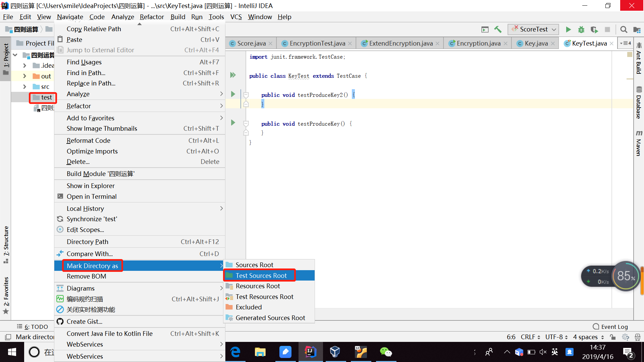This screenshot has height=362, width=644.
Task: Switch to the Score.java editor tab
Action: coord(251,43)
